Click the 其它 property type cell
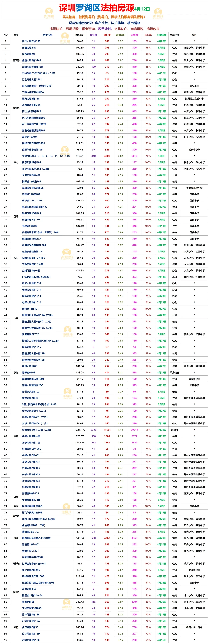 [x=175, y=277]
